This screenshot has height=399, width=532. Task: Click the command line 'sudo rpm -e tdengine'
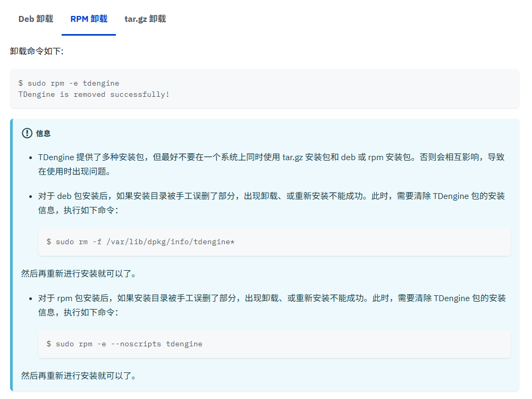(x=69, y=83)
